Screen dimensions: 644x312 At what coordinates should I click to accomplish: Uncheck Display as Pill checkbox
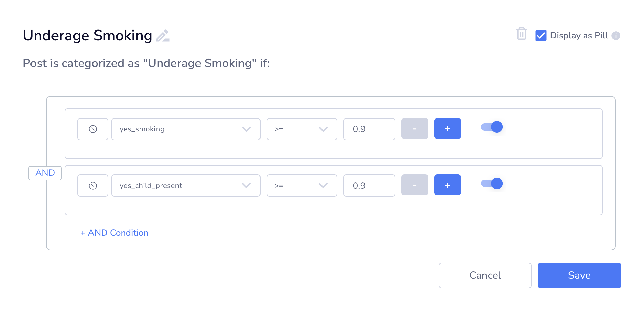[x=541, y=36]
